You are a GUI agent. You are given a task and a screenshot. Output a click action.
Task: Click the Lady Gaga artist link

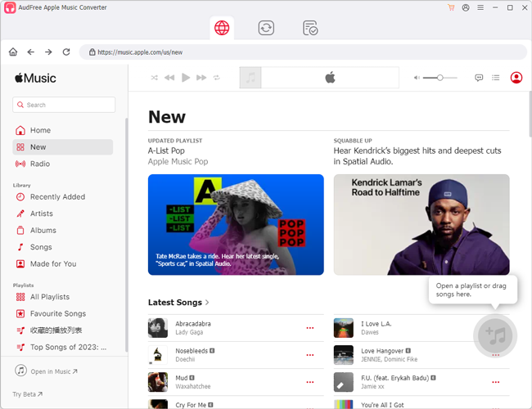189,332
